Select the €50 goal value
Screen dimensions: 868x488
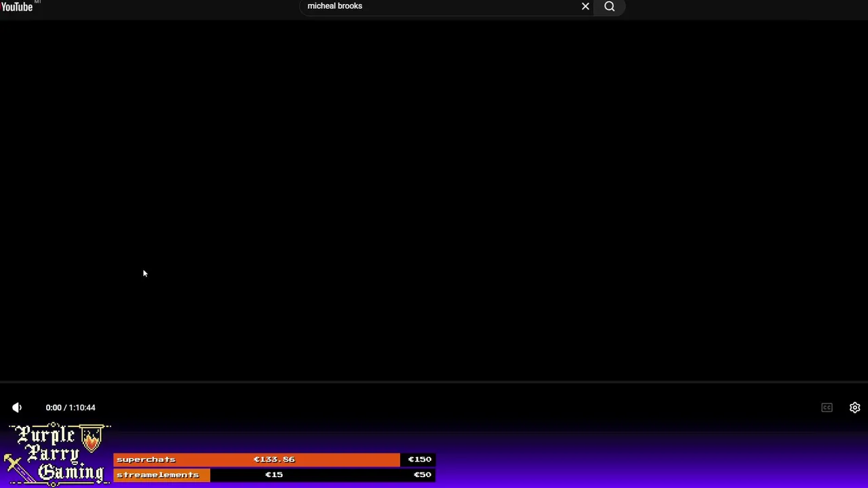[x=422, y=474]
